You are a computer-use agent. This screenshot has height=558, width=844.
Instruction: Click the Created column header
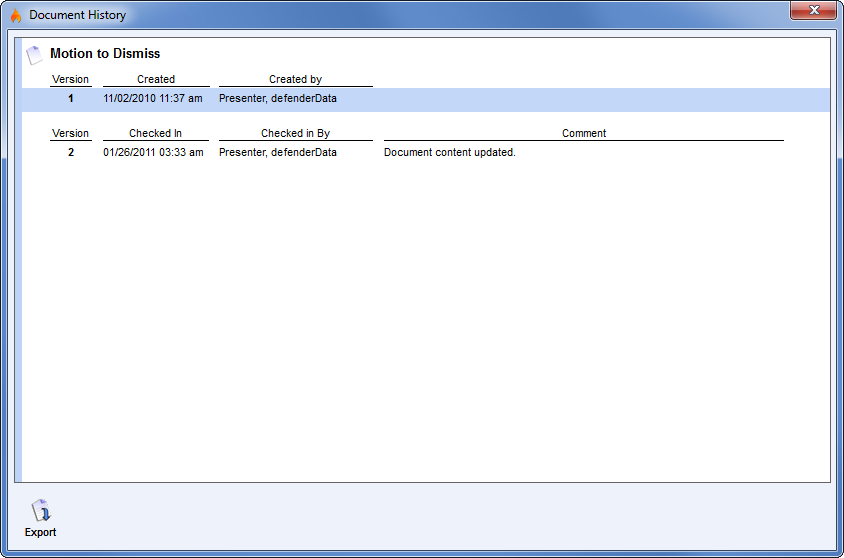click(156, 79)
